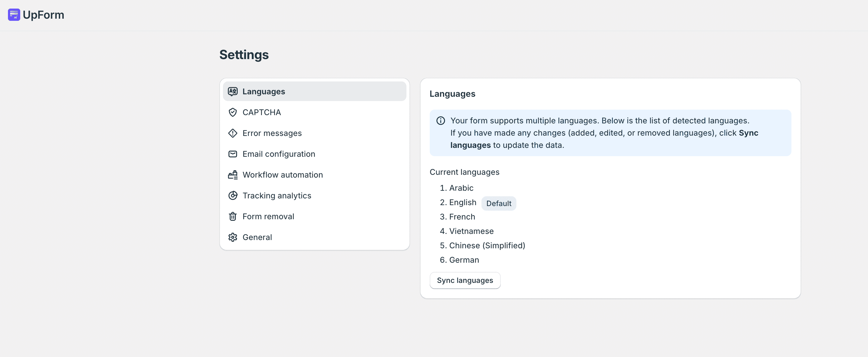Image resolution: width=868 pixels, height=357 pixels.
Task: Click the German language entry
Action: (x=464, y=260)
